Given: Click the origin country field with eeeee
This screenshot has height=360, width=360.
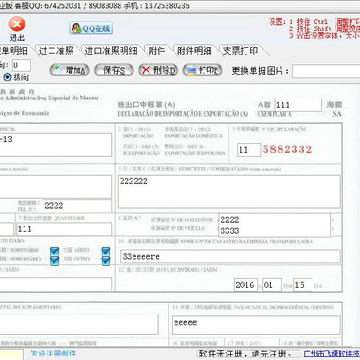Looking at the screenshot, I should 256,325.
